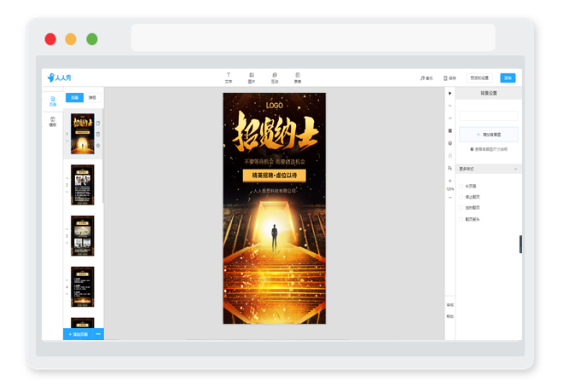Viewport: 563px width, 392px height.
Task: Click the background color input field
Action: pyautogui.click(x=489, y=116)
